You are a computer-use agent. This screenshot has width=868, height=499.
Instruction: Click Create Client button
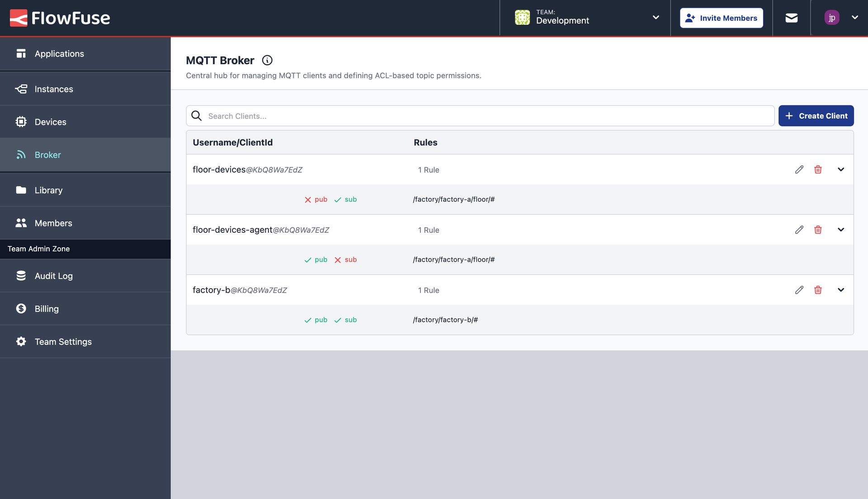tap(816, 116)
